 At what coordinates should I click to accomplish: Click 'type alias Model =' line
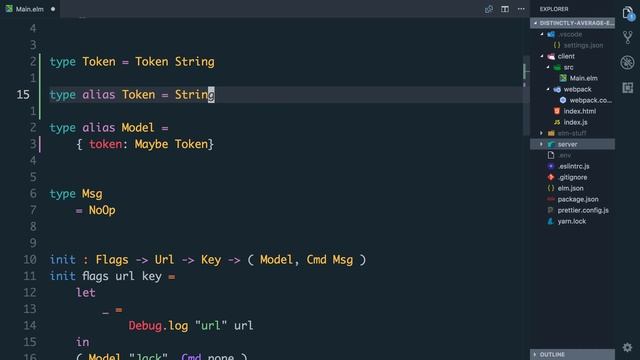point(109,128)
